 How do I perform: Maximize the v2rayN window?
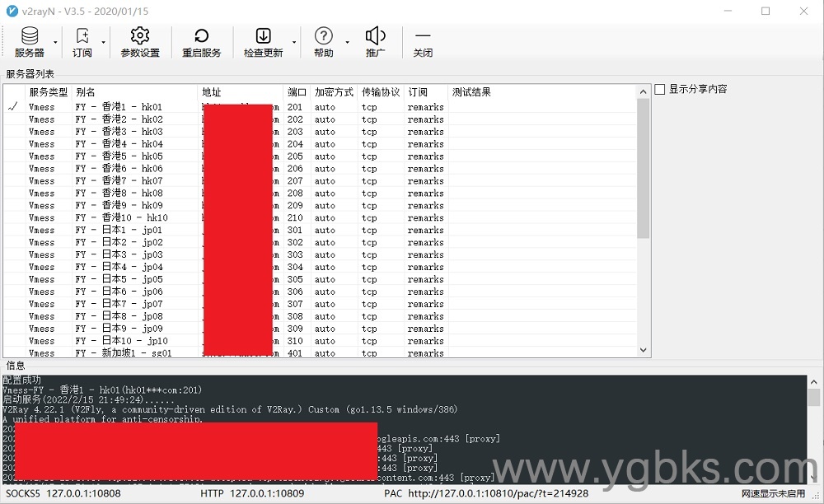[765, 11]
